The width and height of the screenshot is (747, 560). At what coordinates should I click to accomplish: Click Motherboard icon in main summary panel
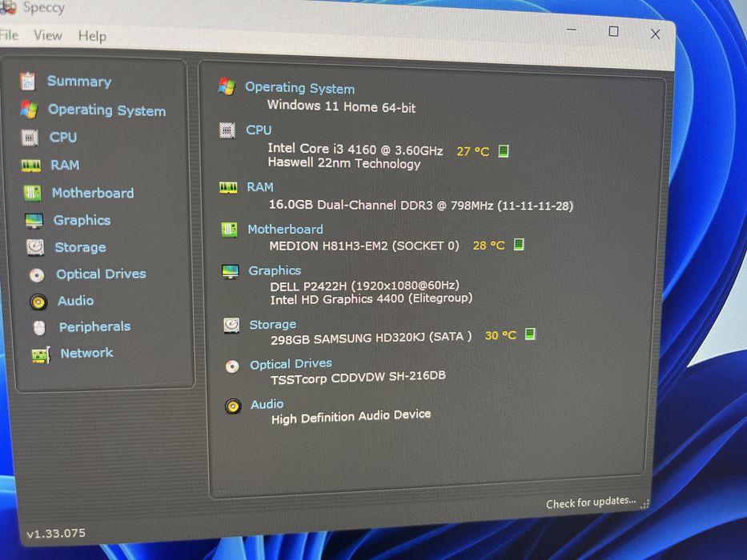[229, 230]
